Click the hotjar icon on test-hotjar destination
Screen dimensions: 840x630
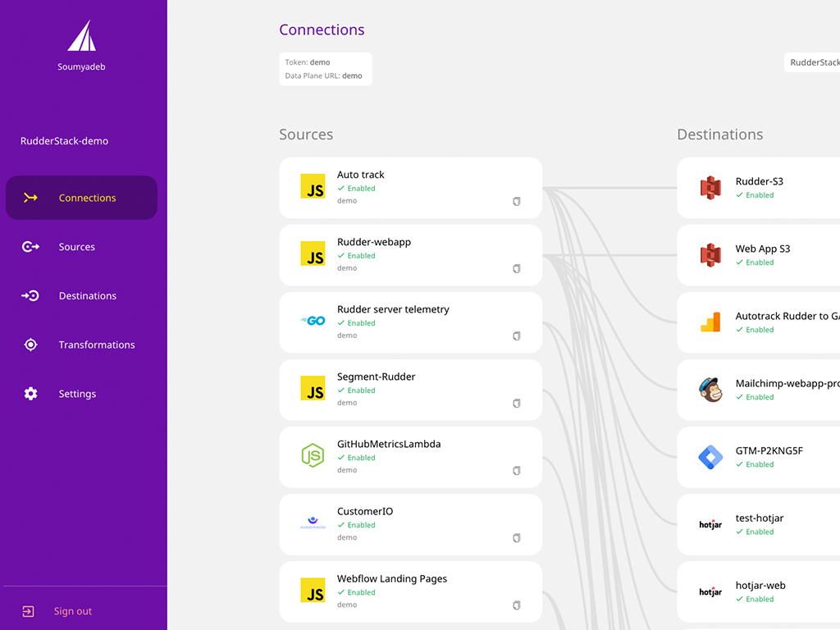710,524
